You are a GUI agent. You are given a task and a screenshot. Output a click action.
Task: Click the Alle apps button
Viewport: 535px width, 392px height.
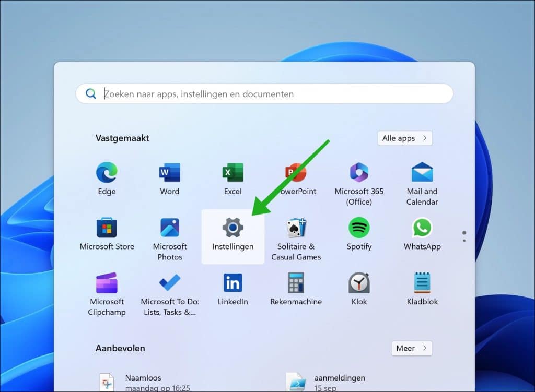pyautogui.click(x=405, y=138)
